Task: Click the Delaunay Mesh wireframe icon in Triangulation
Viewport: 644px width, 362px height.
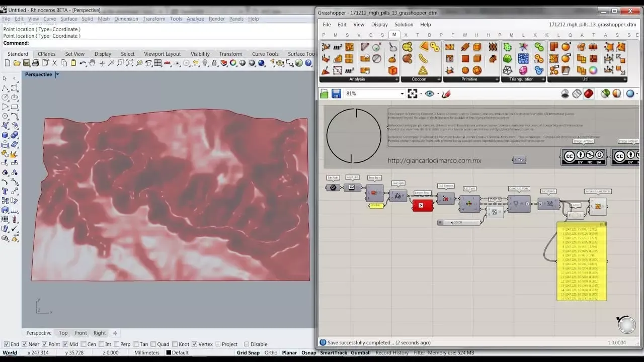Action: point(507,70)
